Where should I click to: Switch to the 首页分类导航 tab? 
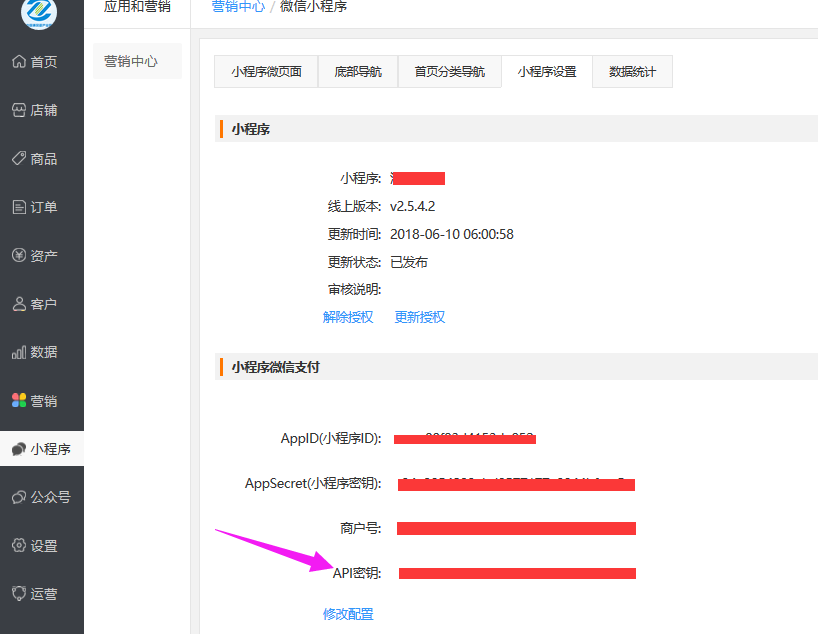449,71
